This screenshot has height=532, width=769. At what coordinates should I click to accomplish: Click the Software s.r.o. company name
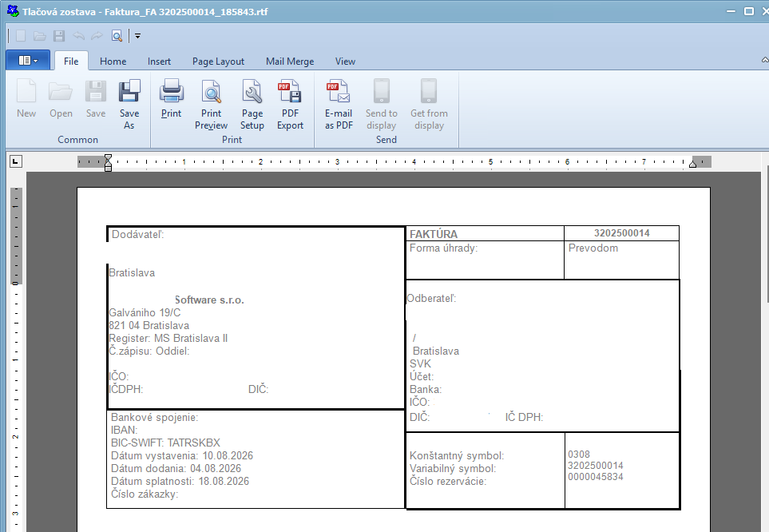209,300
